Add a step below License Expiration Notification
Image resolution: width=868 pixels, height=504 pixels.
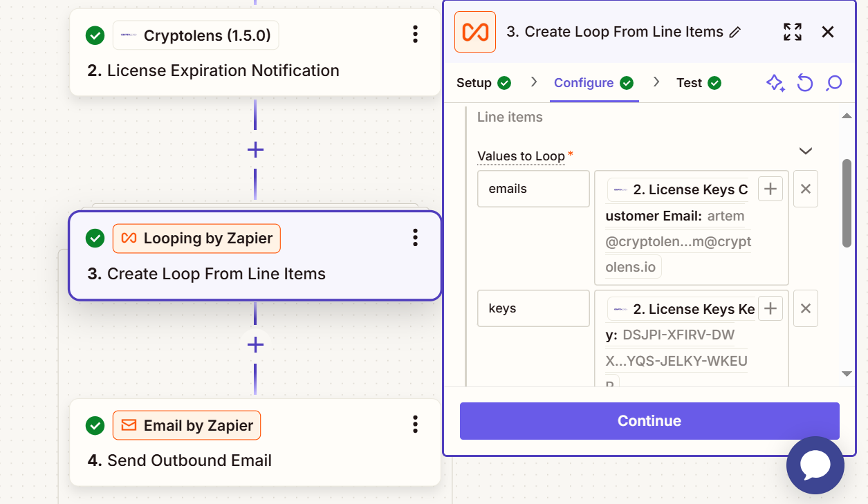point(255,149)
